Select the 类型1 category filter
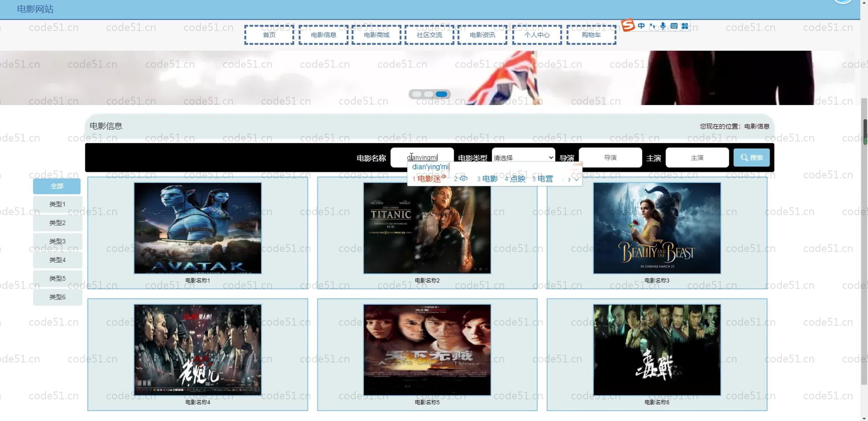Viewport: 868px width, 421px height. pos(57,204)
